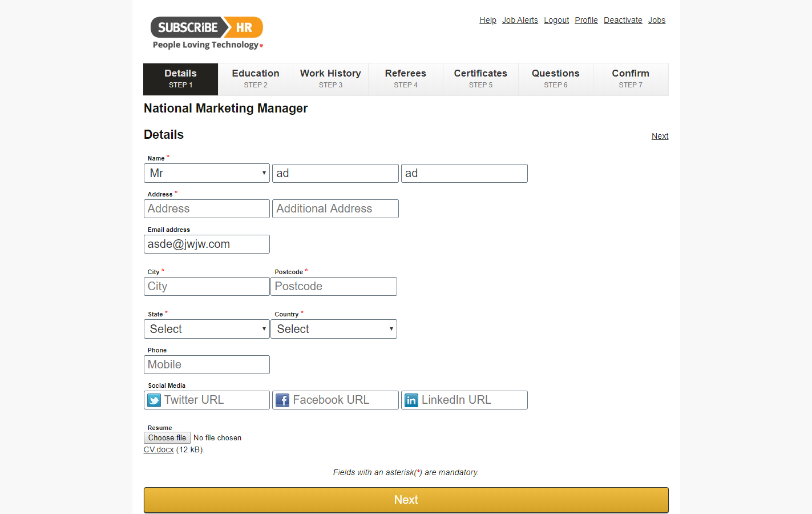Viewport: 812px width, 514px height.
Task: Open the State selection dropdown
Action: click(207, 328)
